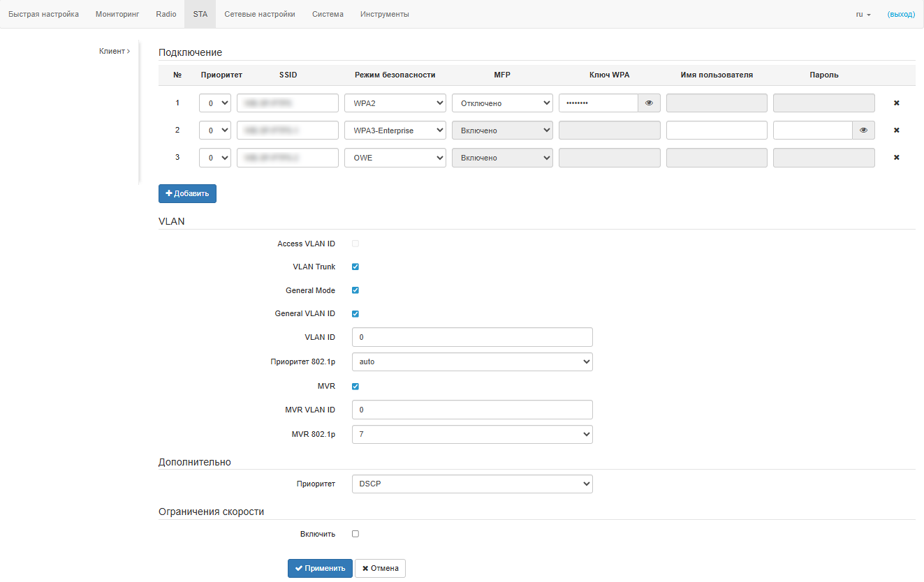Reveal the password in row 2

coord(863,130)
